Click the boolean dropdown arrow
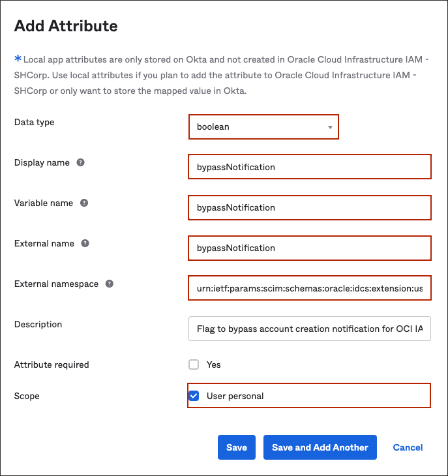448x476 pixels. click(330, 127)
